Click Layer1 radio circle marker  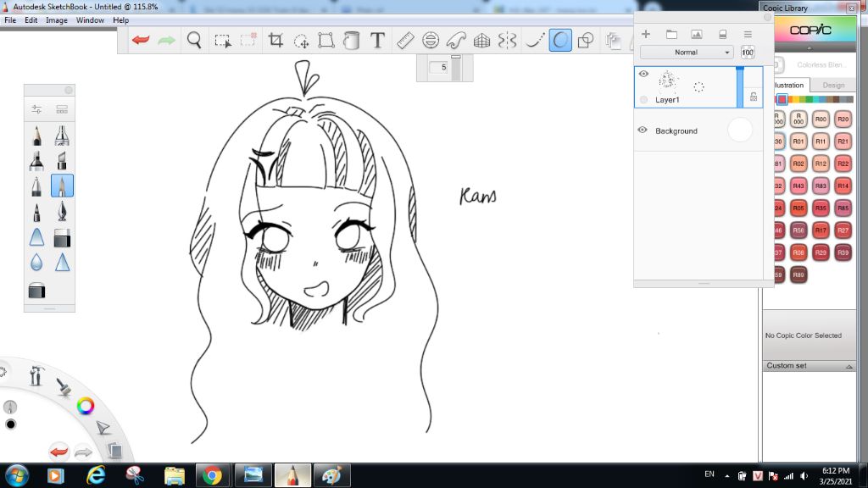(643, 100)
